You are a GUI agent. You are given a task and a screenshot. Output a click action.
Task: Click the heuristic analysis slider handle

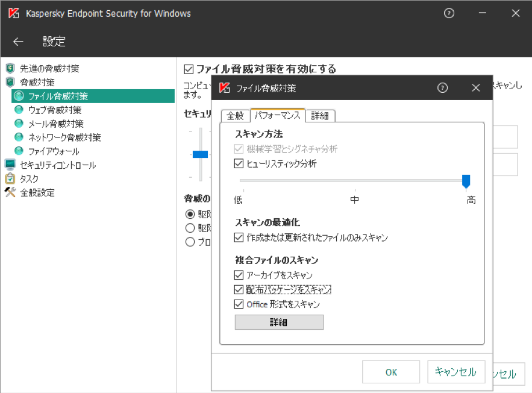[x=466, y=181]
